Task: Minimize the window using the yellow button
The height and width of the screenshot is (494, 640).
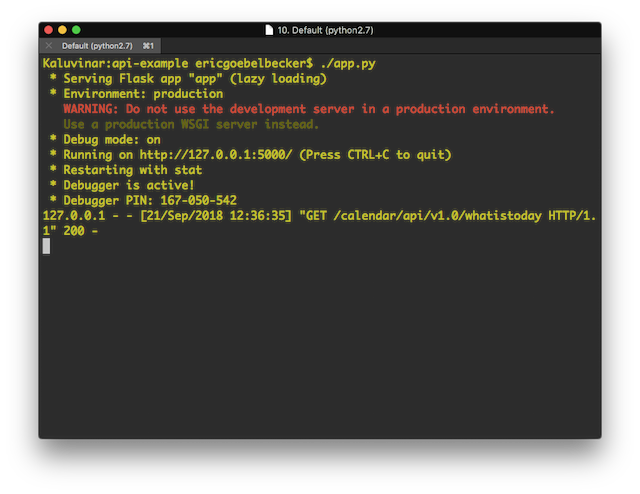Action: (62, 30)
